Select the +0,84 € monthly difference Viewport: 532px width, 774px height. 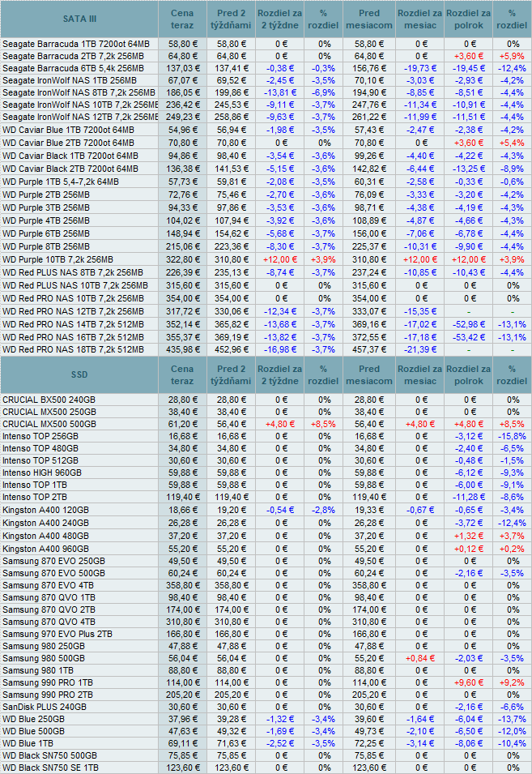coord(420,658)
